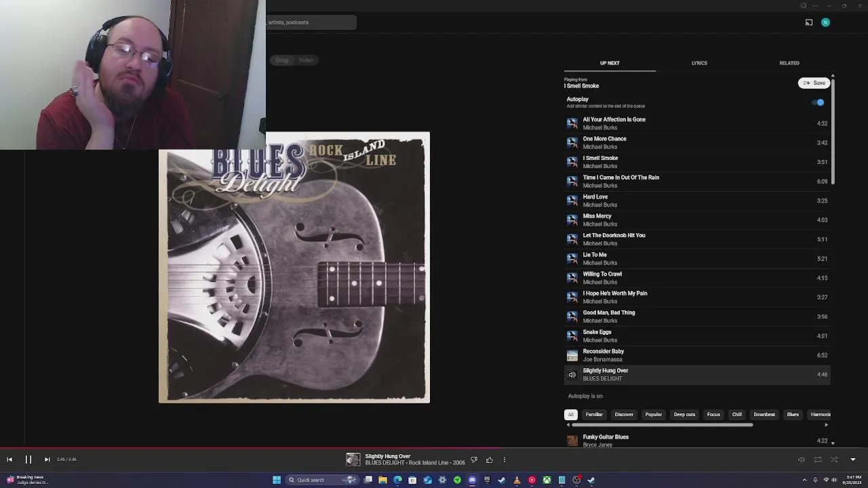
Task: Select the Popular filter chip
Action: coord(654,415)
